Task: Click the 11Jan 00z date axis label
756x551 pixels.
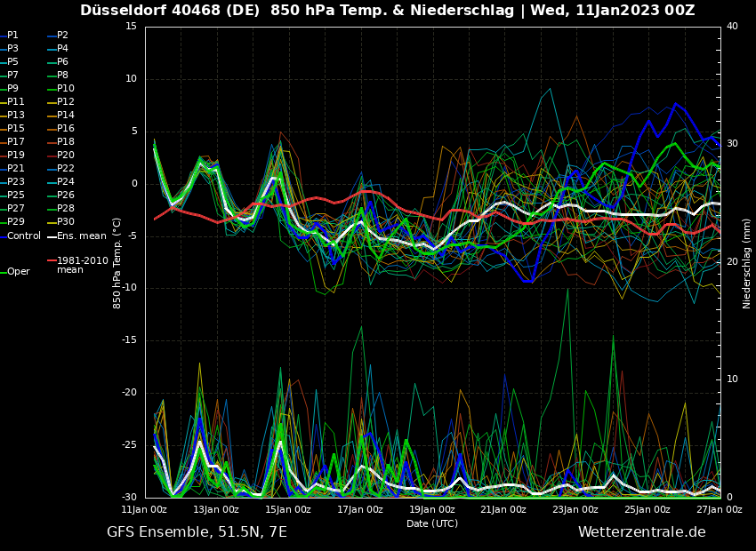Action: click(x=145, y=510)
